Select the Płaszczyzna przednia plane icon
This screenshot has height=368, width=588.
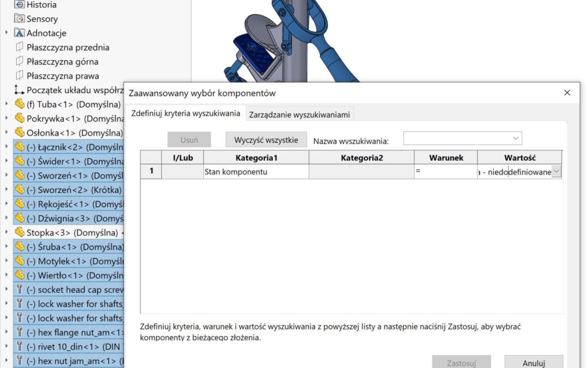pos(20,47)
